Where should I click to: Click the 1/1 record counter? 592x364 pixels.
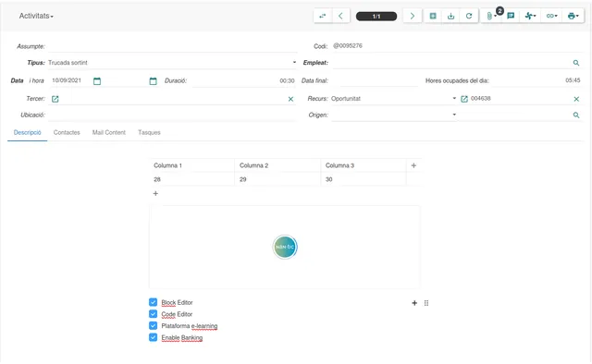[x=376, y=17]
